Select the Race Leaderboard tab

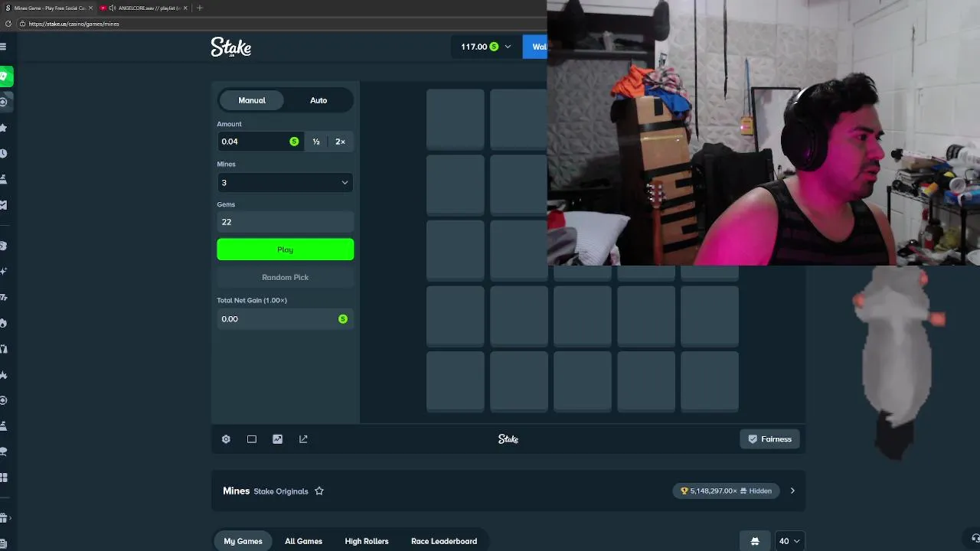click(x=444, y=541)
